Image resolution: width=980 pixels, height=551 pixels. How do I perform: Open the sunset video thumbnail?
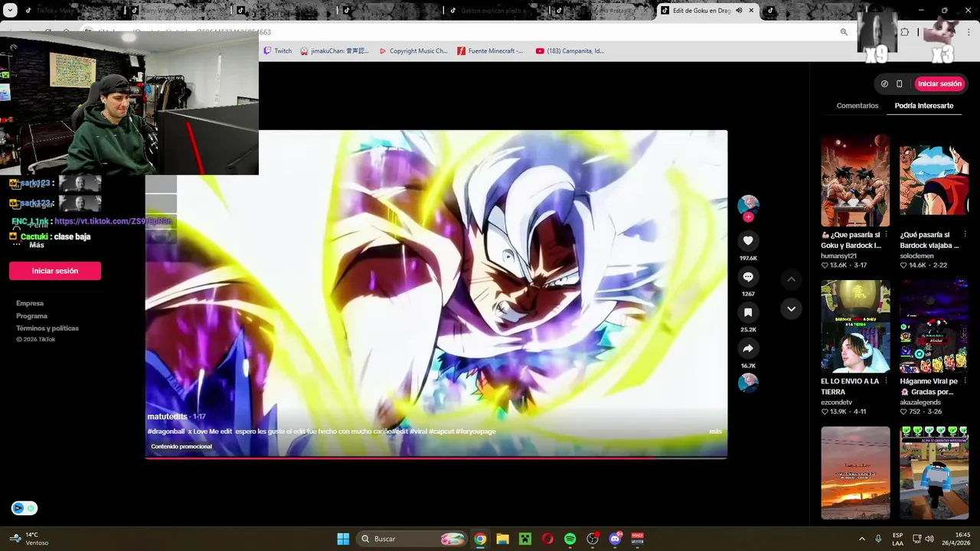855,472
